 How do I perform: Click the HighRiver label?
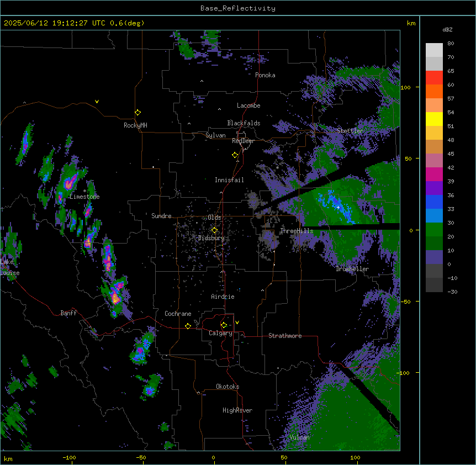pyautogui.click(x=237, y=410)
